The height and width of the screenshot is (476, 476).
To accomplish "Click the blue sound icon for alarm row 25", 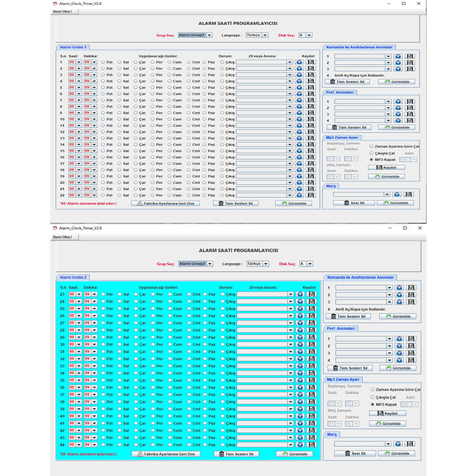I will coord(300,308).
